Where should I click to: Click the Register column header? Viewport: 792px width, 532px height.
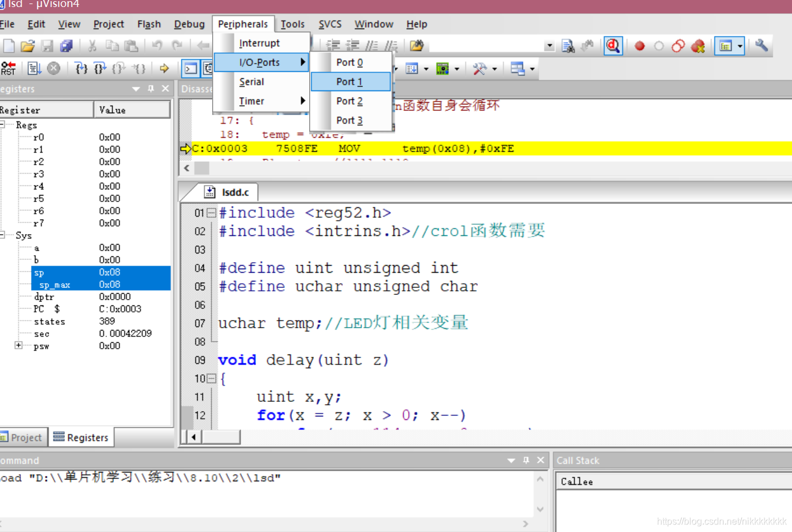pyautogui.click(x=46, y=110)
